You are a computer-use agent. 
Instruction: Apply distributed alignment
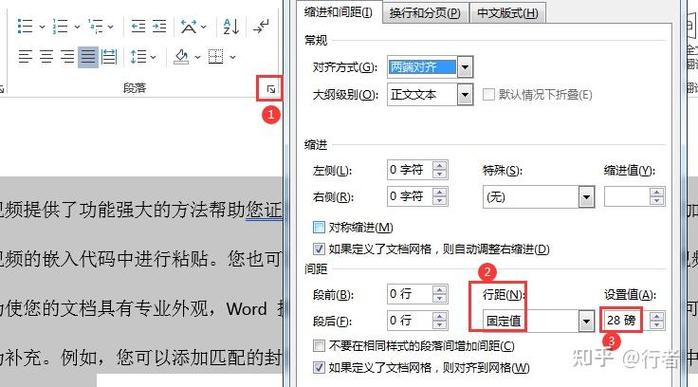pos(109,57)
